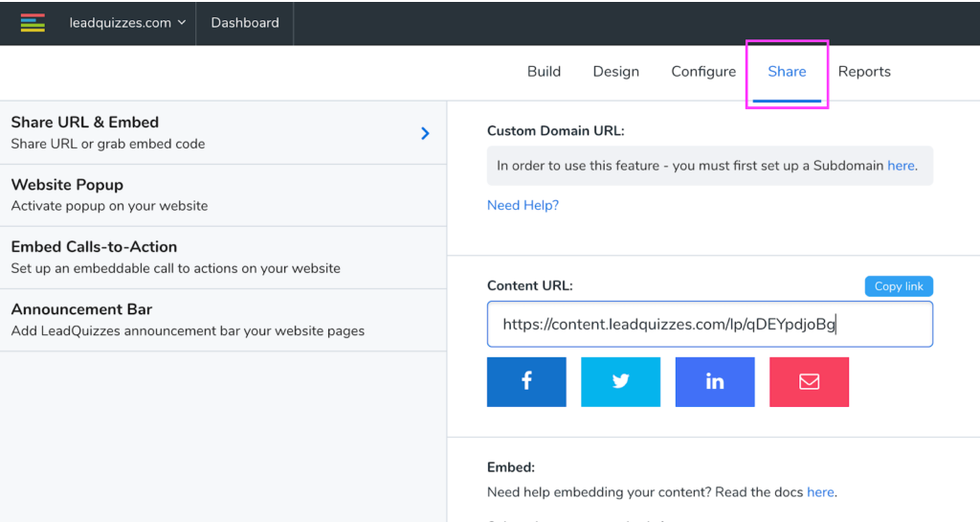Switch to the Build tab

point(544,72)
